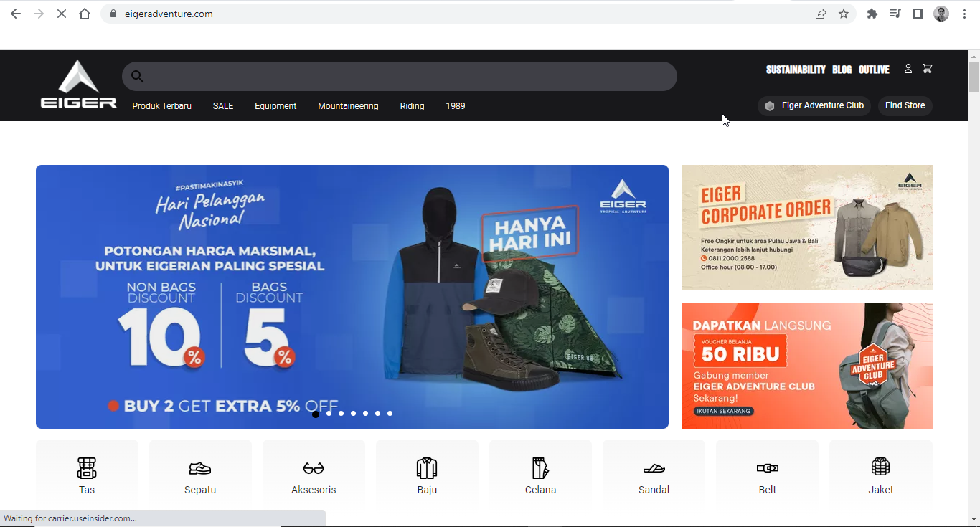The height and width of the screenshot is (527, 980).
Task: Open the voucher 50 Ribu banner
Action: point(807,366)
